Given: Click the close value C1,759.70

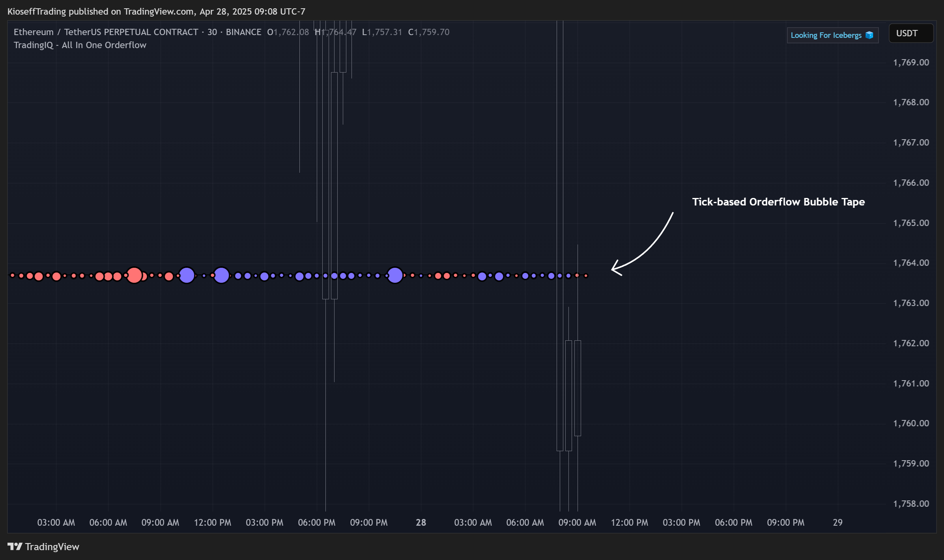Looking at the screenshot, I should click(429, 32).
